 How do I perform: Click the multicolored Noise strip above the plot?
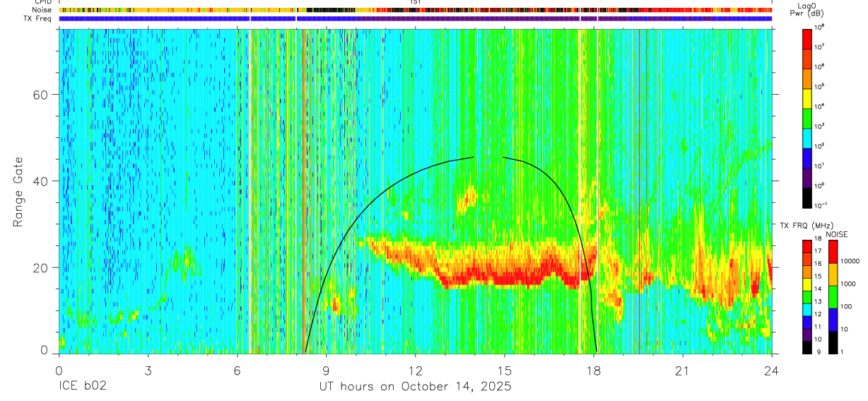click(x=415, y=10)
